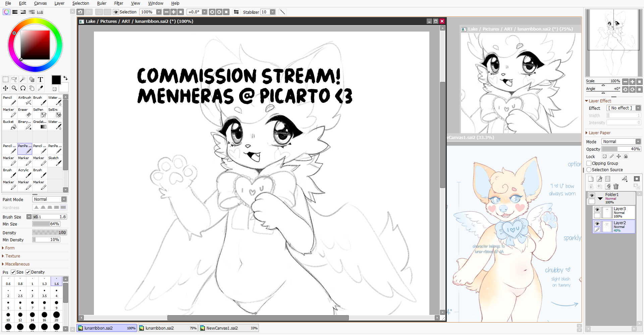Clear the layer with the eraser icon
Image resolution: width=644 pixels, height=335 pixels.
[x=608, y=187]
